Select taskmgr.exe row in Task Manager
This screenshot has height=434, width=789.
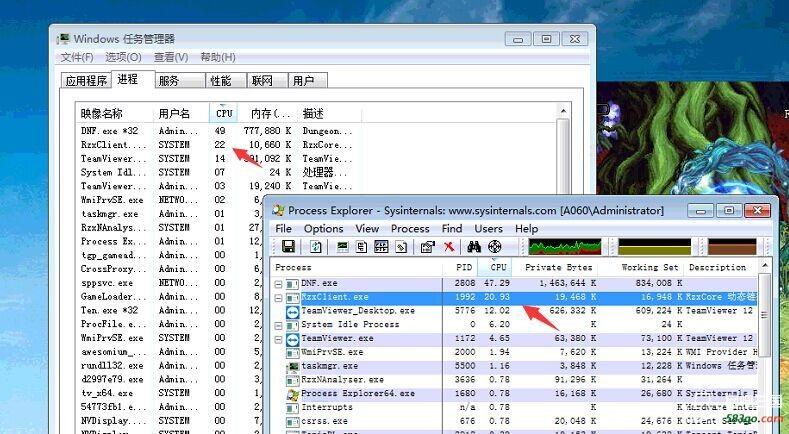[x=171, y=213]
